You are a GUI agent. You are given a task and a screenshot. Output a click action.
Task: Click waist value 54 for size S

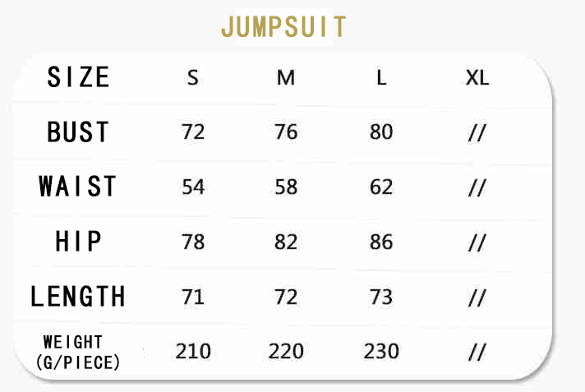193,187
